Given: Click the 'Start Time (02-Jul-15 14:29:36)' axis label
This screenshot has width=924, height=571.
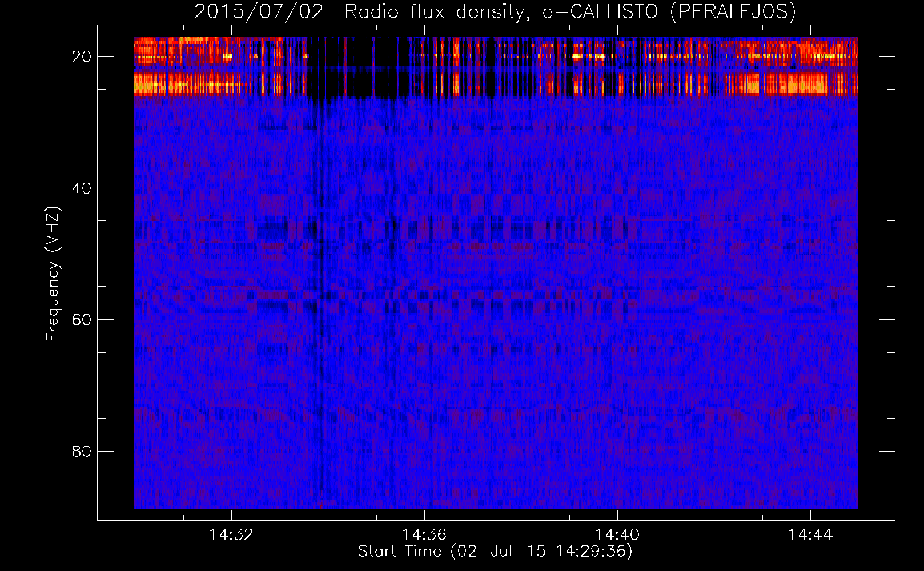Looking at the screenshot, I should (x=495, y=552).
